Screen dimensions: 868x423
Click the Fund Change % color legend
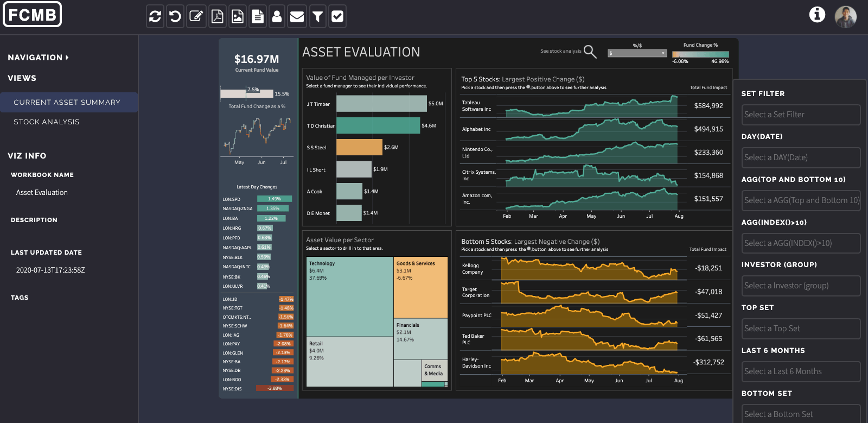700,54
